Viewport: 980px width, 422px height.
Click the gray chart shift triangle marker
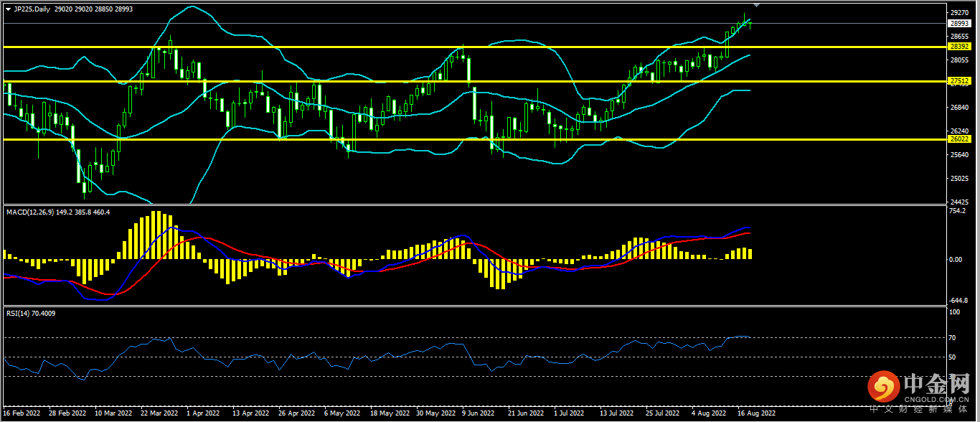(755, 5)
